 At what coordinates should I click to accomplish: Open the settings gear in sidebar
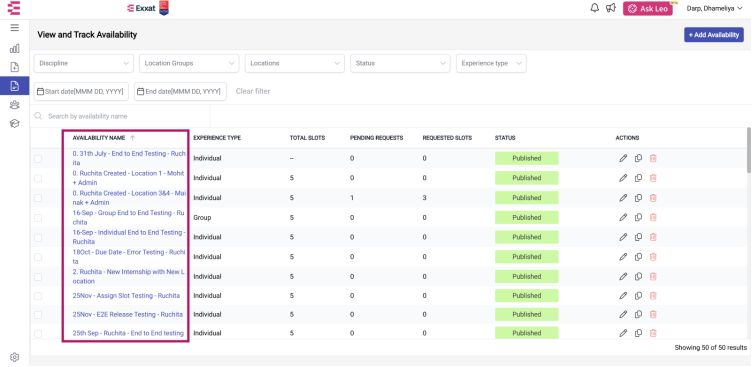14,357
